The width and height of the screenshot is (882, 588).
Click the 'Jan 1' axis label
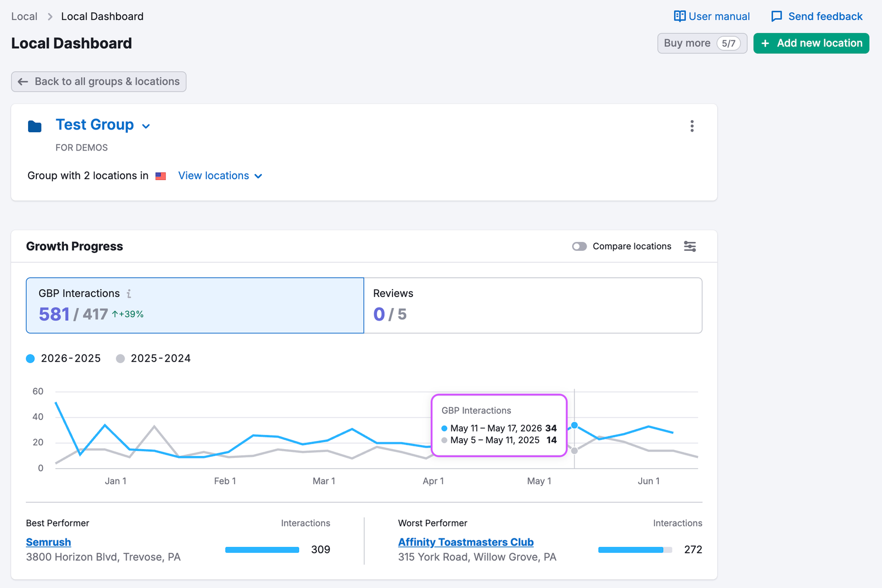point(116,481)
